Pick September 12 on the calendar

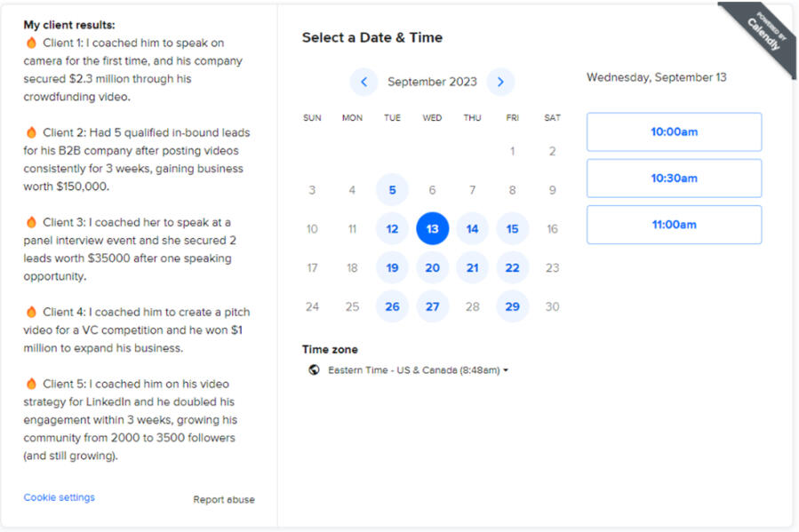392,229
